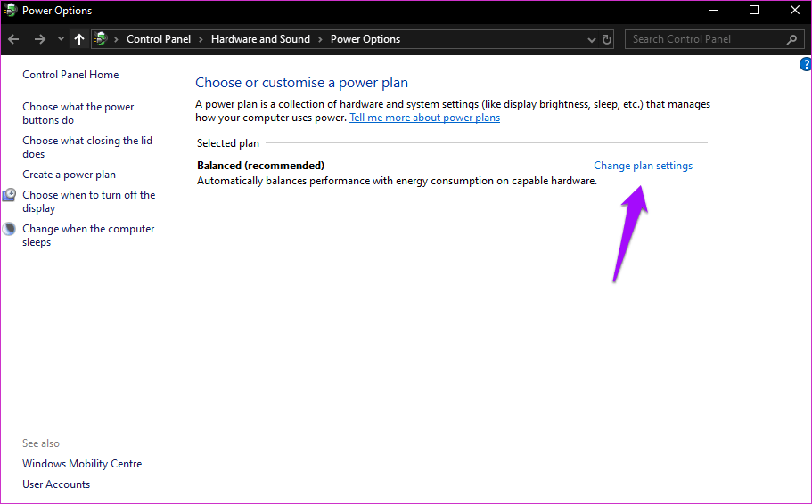812x504 pixels.
Task: Select the Balanced (recommended) plan text
Action: point(260,166)
